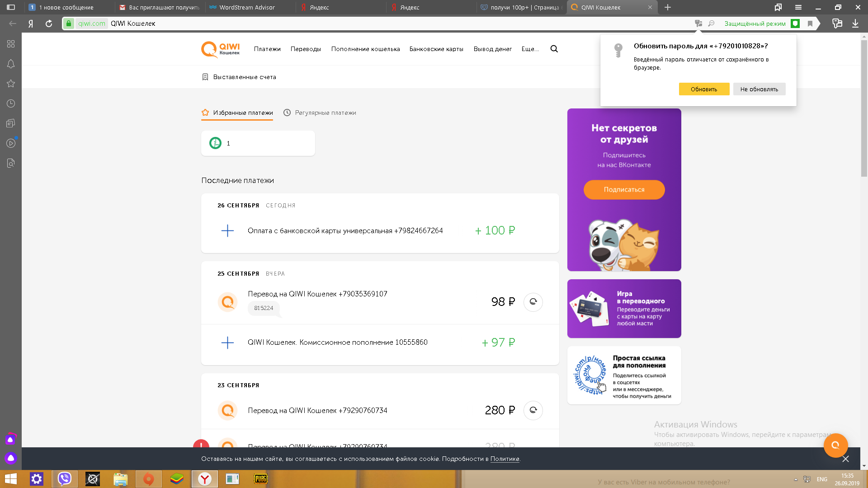Click the QIWI Кошелек logo
Image resolution: width=868 pixels, height=488 pixels.
[x=221, y=49]
